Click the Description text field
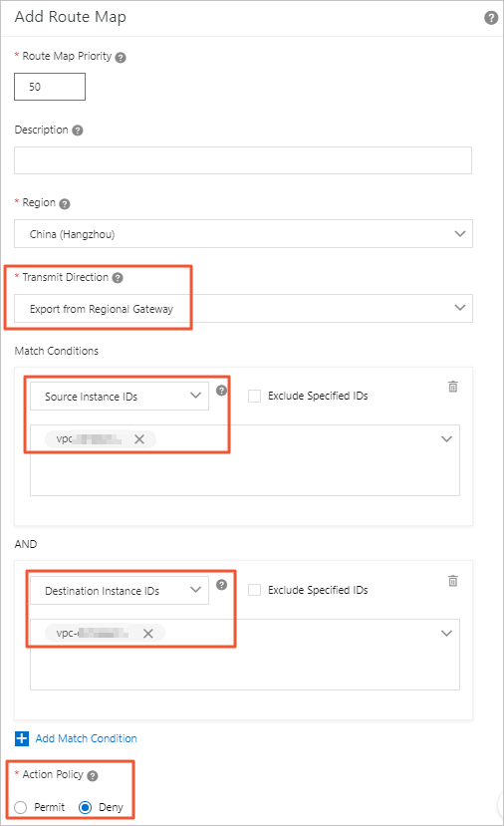The width and height of the screenshot is (504, 826). coord(243,160)
